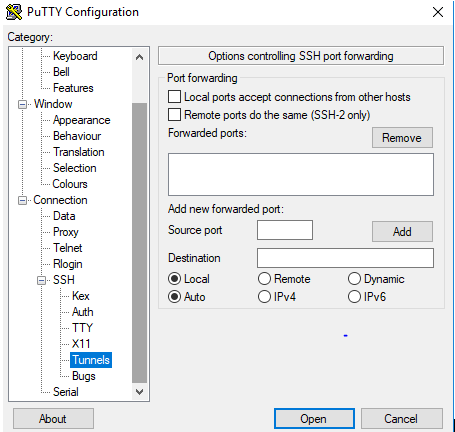Collapse the SSH tree node
455x432 pixels.
click(41, 280)
